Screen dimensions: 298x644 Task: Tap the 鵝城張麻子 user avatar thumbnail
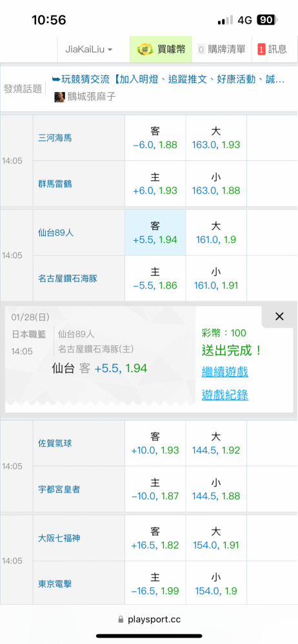click(x=59, y=97)
